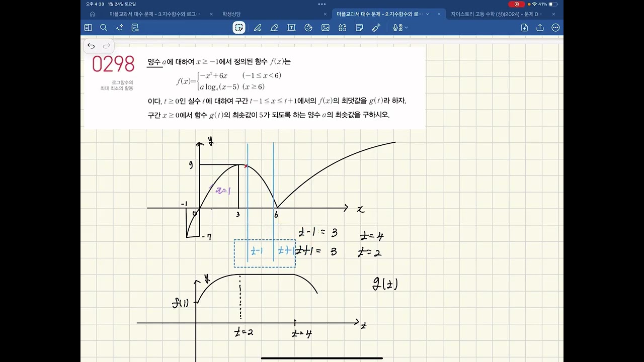Image resolution: width=644 pixels, height=362 pixels.
Task: Toggle the page sidebar panel
Action: (x=89, y=28)
